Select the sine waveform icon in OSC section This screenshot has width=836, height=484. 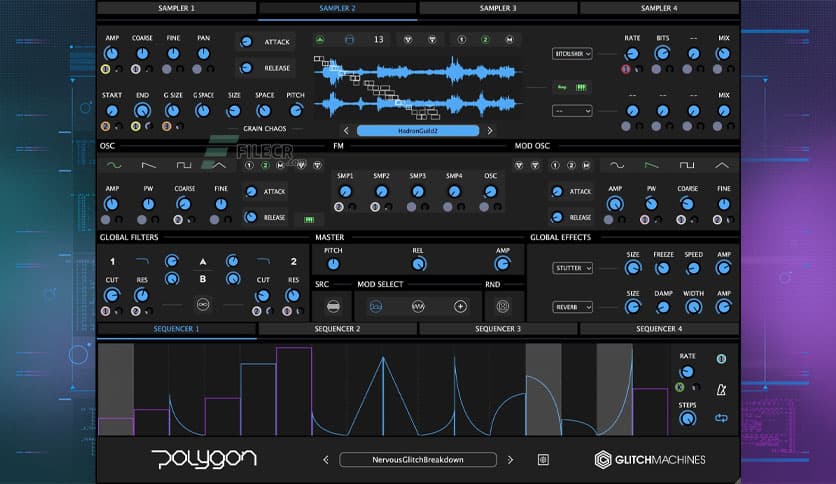point(114,165)
